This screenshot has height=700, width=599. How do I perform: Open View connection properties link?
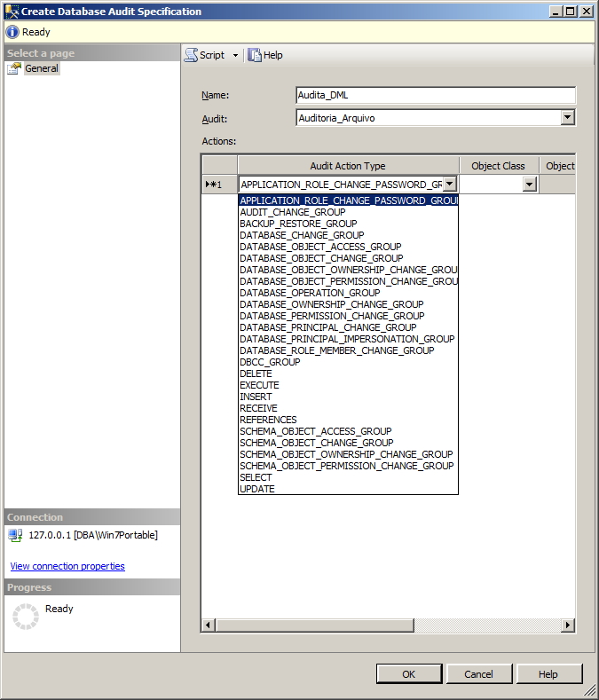pos(67,566)
